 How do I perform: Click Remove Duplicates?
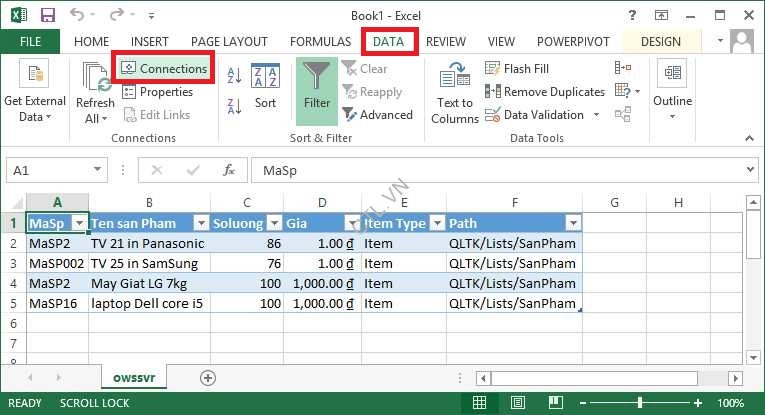(x=544, y=92)
